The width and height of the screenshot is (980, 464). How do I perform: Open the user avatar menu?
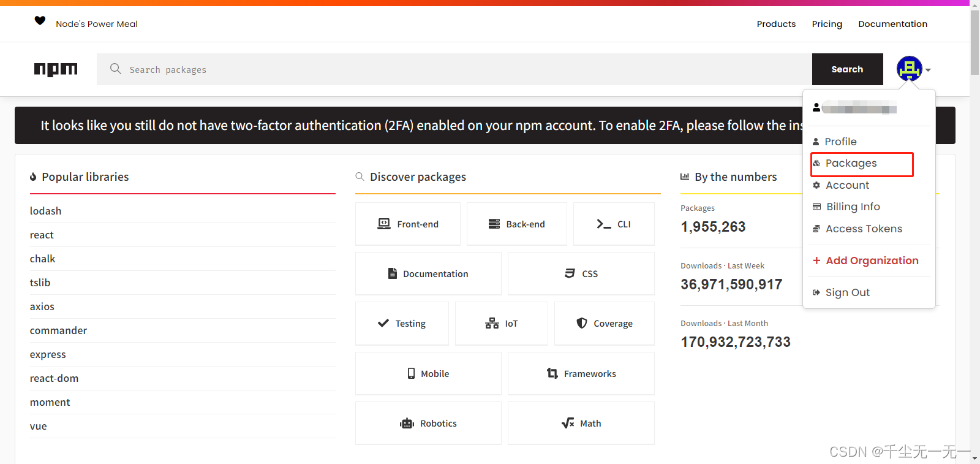pyautogui.click(x=910, y=69)
